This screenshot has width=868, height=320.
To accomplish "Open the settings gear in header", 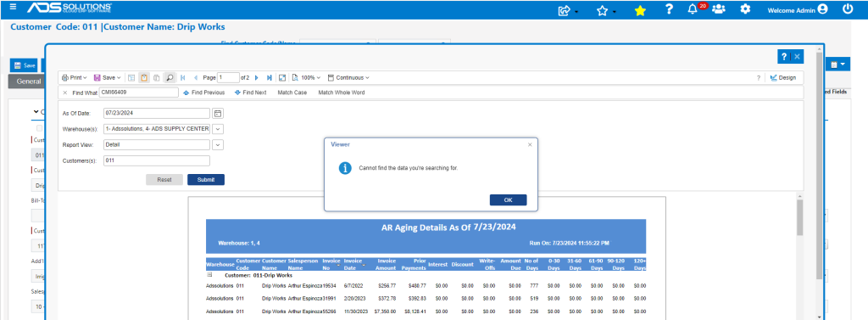I will coord(746,9).
